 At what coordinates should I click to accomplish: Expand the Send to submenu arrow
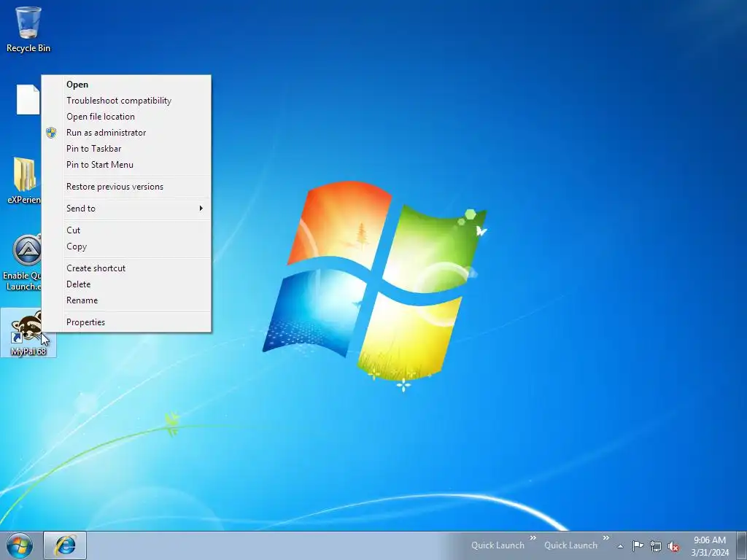click(201, 208)
